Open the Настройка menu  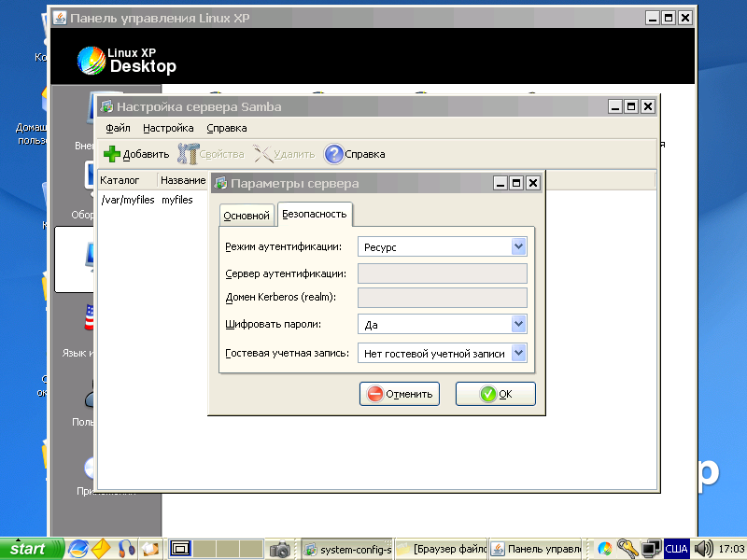click(168, 128)
